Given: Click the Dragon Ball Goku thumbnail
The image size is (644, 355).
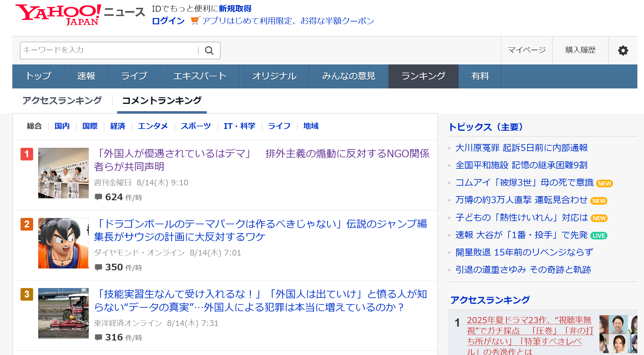Looking at the screenshot, I should 63,243.
